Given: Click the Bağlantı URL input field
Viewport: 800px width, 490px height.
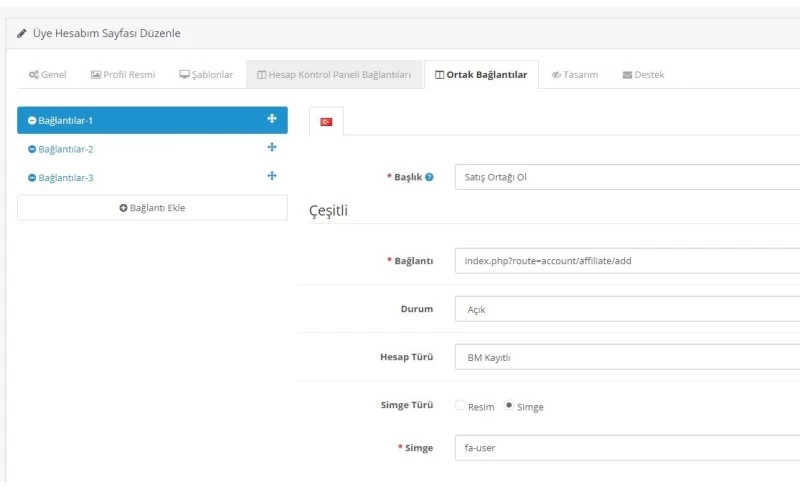Looking at the screenshot, I should click(x=627, y=261).
